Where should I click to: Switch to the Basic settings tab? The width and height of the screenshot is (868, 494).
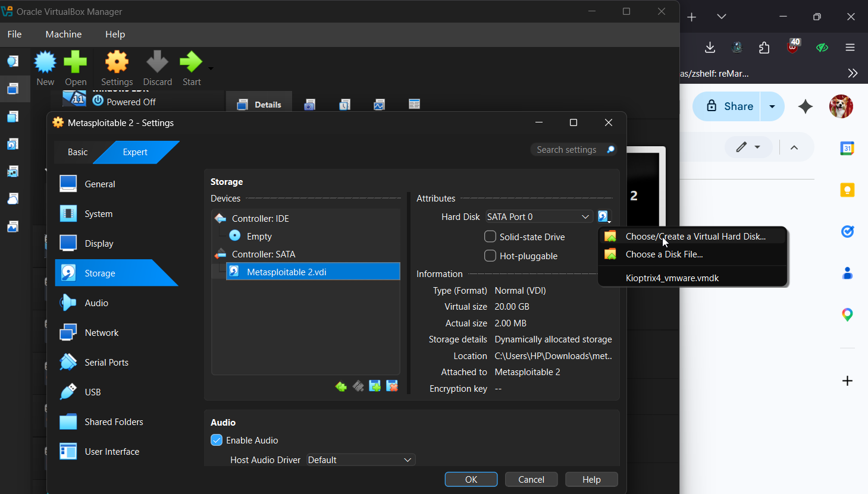coord(77,152)
